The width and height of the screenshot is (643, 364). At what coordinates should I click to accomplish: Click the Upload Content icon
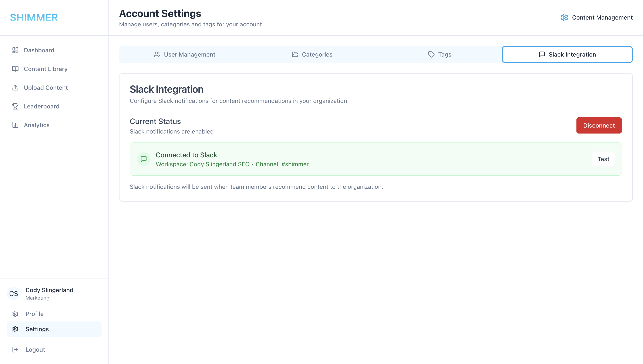(x=15, y=88)
